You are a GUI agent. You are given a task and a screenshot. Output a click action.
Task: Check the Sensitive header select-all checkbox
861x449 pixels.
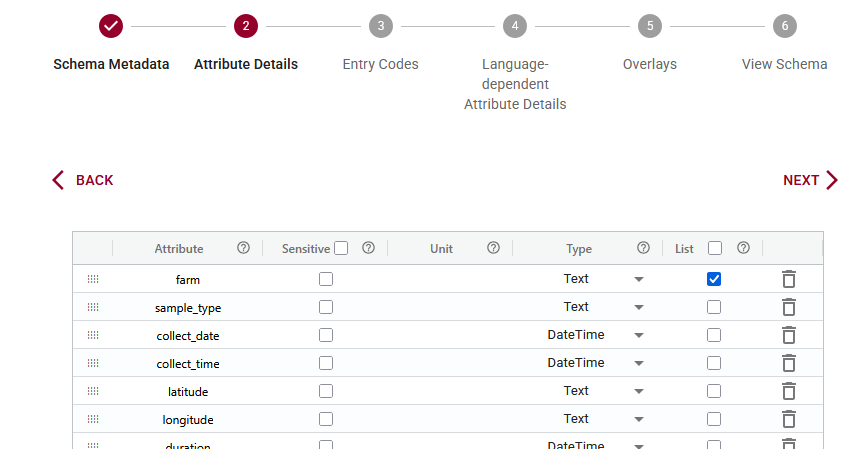click(x=341, y=248)
